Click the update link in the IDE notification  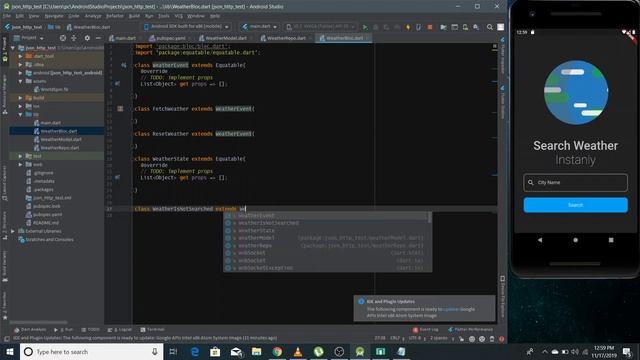click(x=451, y=309)
